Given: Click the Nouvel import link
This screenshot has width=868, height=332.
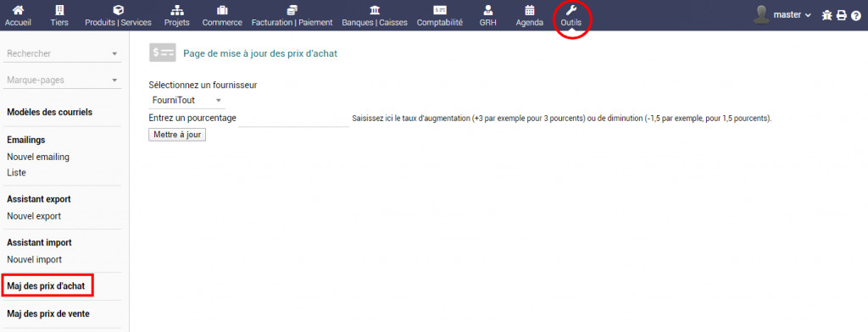Looking at the screenshot, I should click(34, 259).
